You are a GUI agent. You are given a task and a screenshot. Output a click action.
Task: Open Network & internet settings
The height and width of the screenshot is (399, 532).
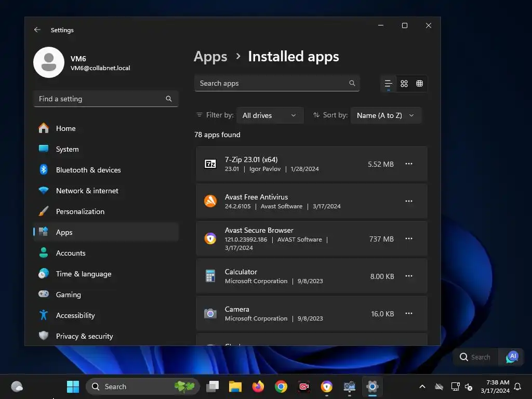(106, 191)
